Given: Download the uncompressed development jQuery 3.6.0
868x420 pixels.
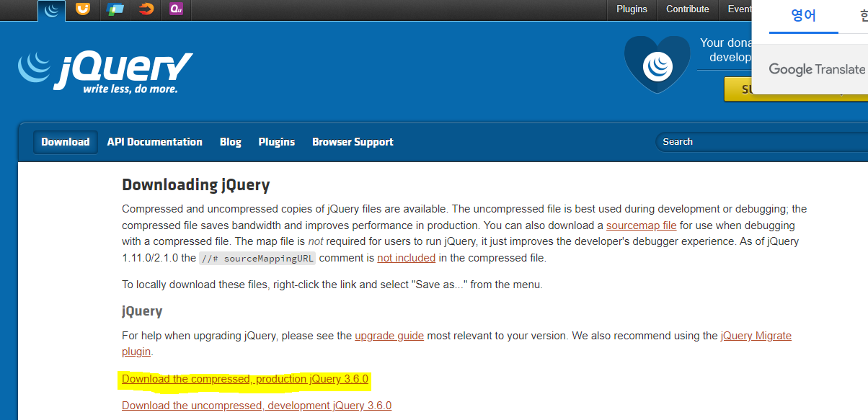Looking at the screenshot, I should pyautogui.click(x=257, y=406).
